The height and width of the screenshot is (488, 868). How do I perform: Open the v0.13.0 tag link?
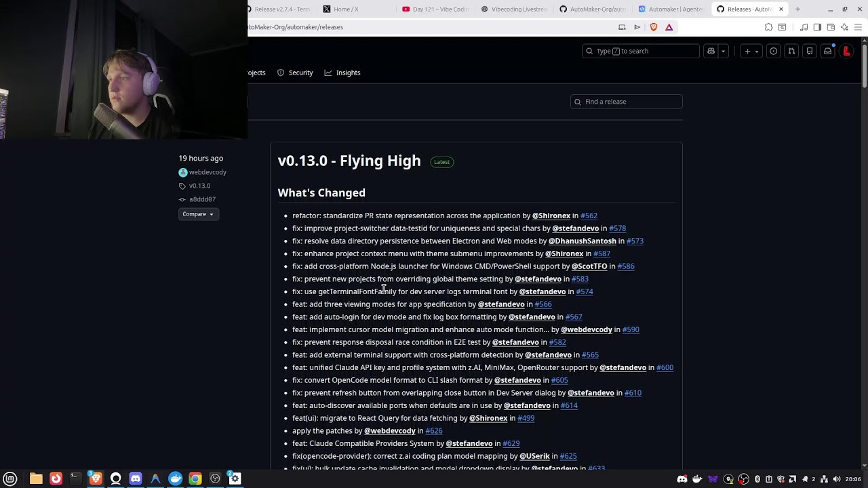(199, 186)
